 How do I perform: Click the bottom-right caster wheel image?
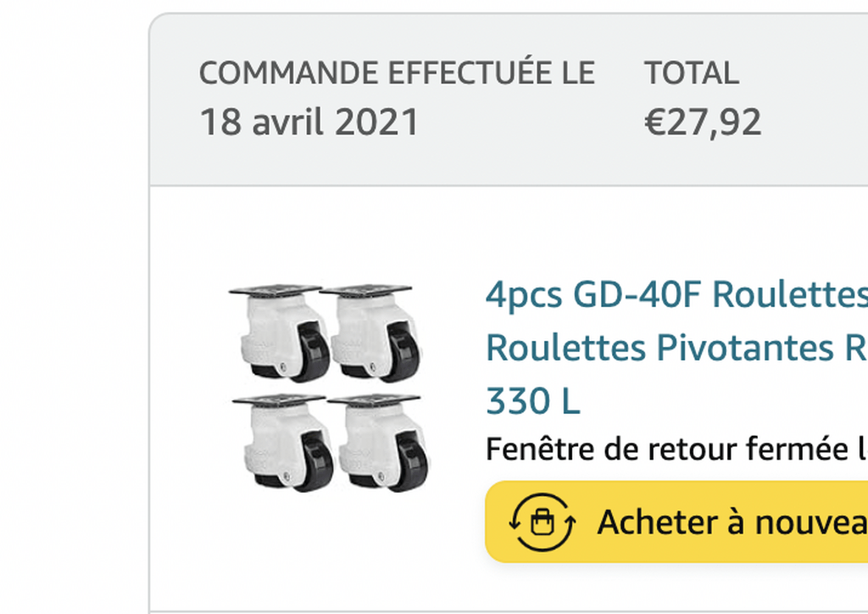[x=378, y=443]
